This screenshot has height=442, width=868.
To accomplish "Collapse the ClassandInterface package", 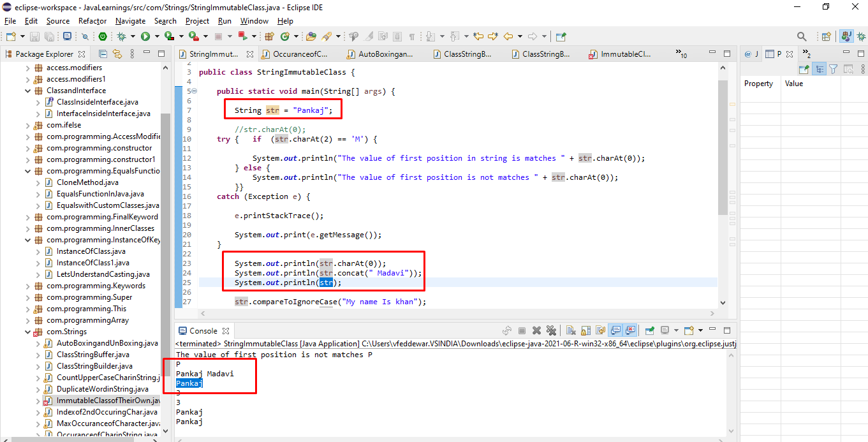I will 27,91.
